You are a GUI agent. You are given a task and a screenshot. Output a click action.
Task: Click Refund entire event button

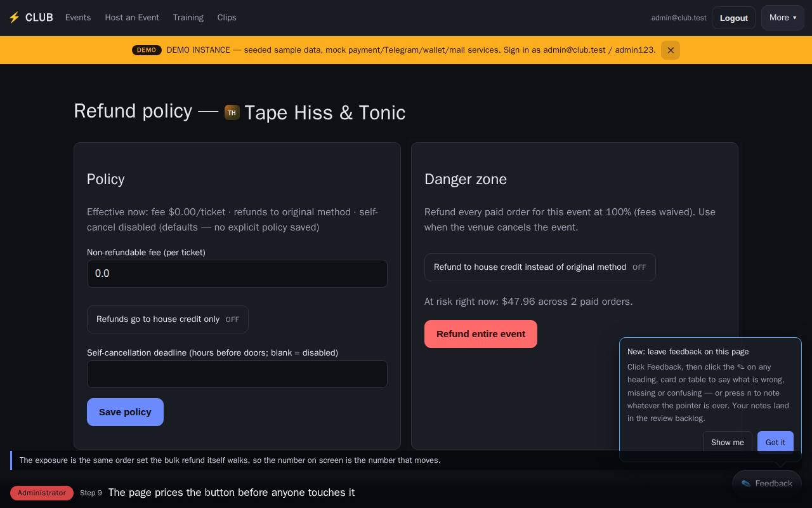coord(481,334)
